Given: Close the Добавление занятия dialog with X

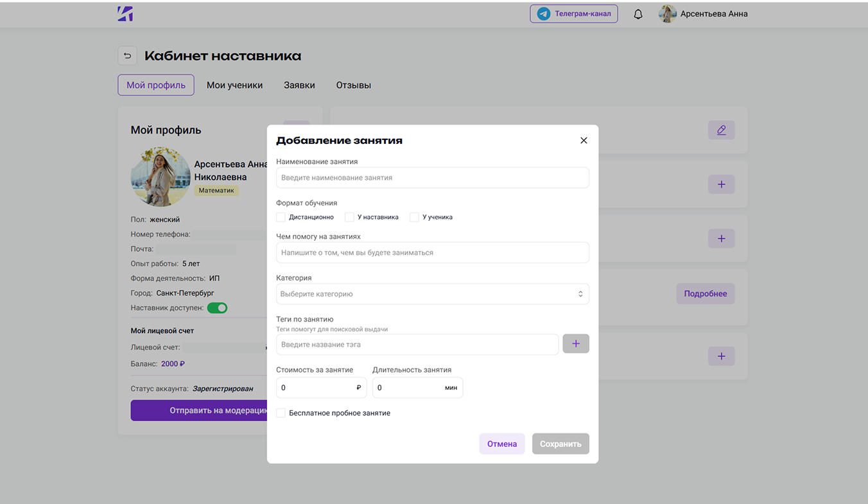Looking at the screenshot, I should (584, 141).
